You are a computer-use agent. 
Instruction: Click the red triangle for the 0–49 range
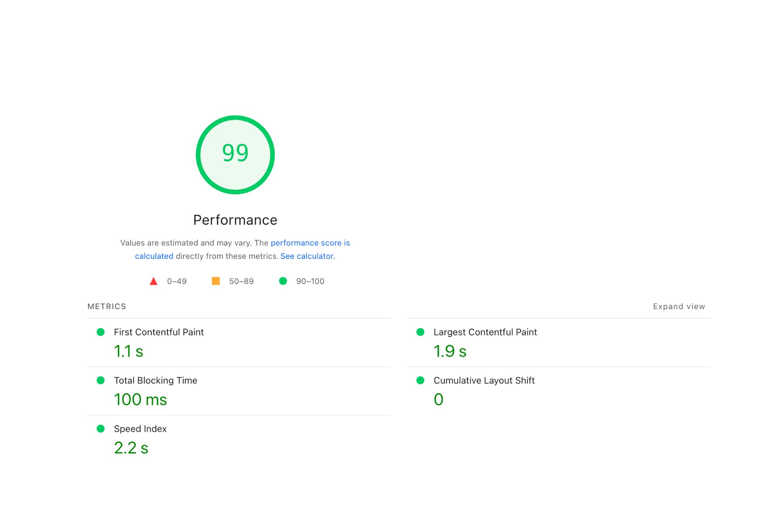pyautogui.click(x=154, y=281)
